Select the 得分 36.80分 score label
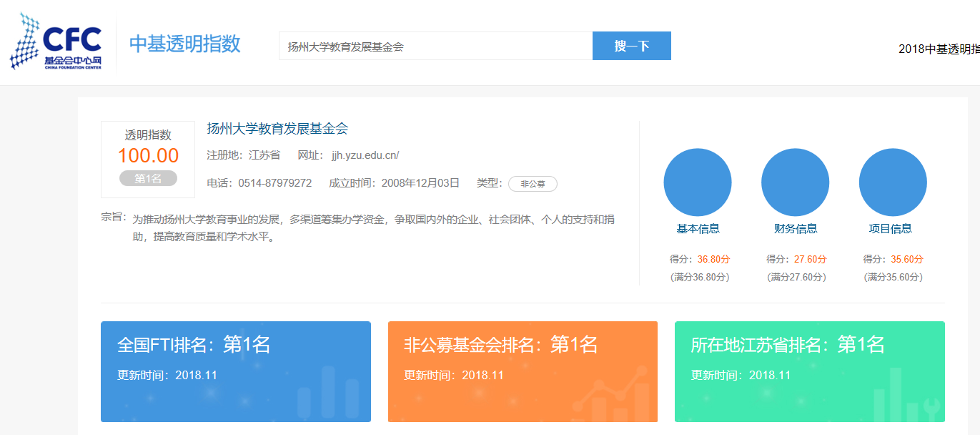 point(697,259)
